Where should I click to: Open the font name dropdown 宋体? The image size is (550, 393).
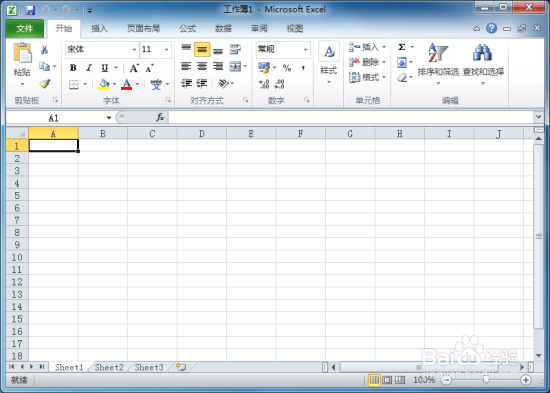[x=134, y=49]
